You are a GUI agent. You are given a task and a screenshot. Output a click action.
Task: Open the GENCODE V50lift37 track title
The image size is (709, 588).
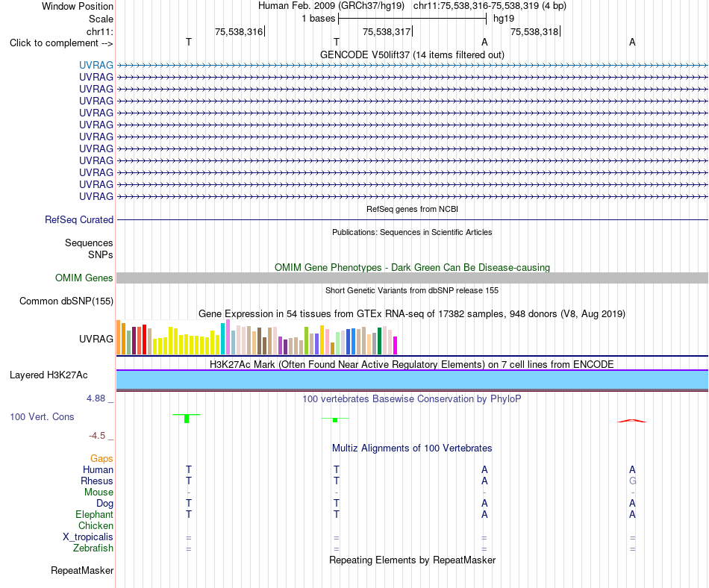coord(412,54)
